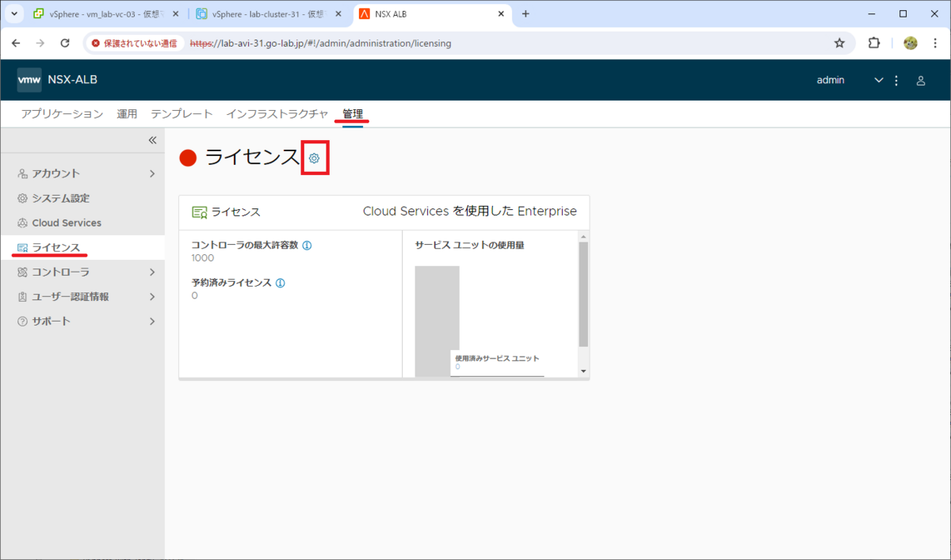
Task: Switch to vSphere vm_lab-vc-03 browser tab
Action: [x=106, y=13]
